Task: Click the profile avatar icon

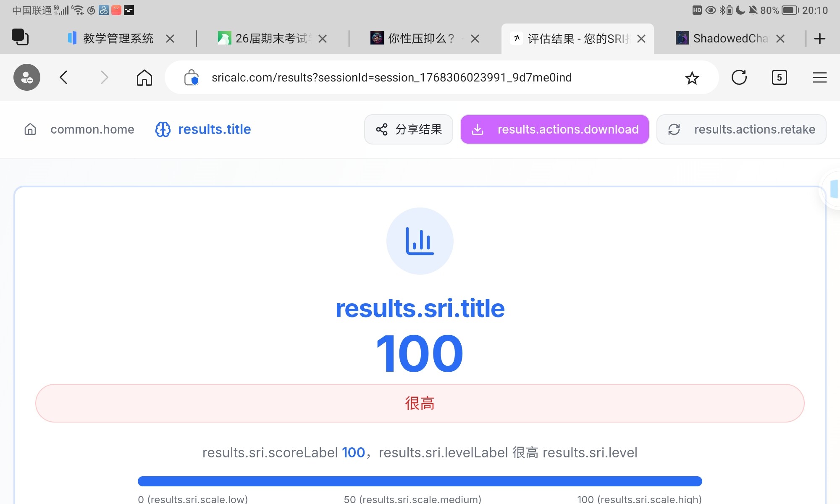Action: 27,77
